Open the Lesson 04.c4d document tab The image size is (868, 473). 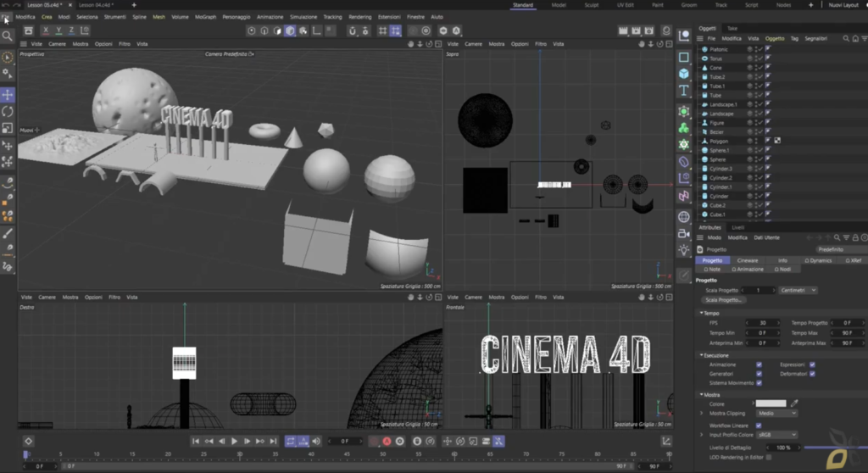point(96,5)
